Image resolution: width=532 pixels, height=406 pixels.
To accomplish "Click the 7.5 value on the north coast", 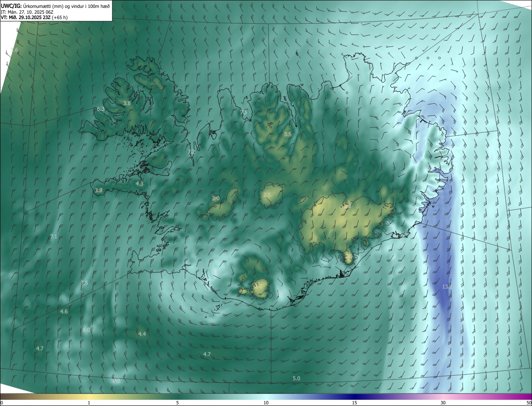I will pyautogui.click(x=244, y=113).
